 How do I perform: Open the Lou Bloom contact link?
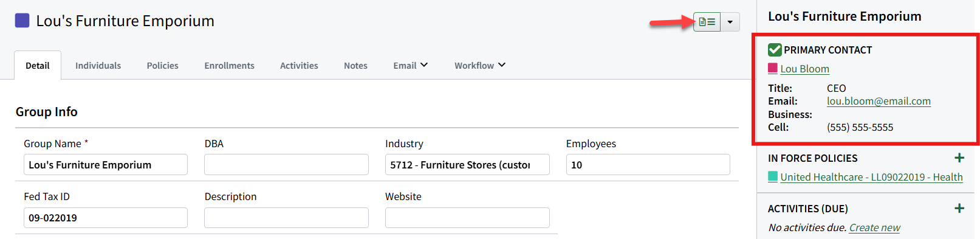[804, 69]
